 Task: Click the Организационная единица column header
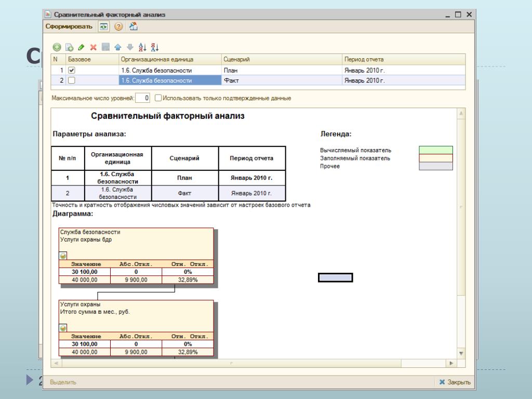pyautogui.click(x=170, y=59)
